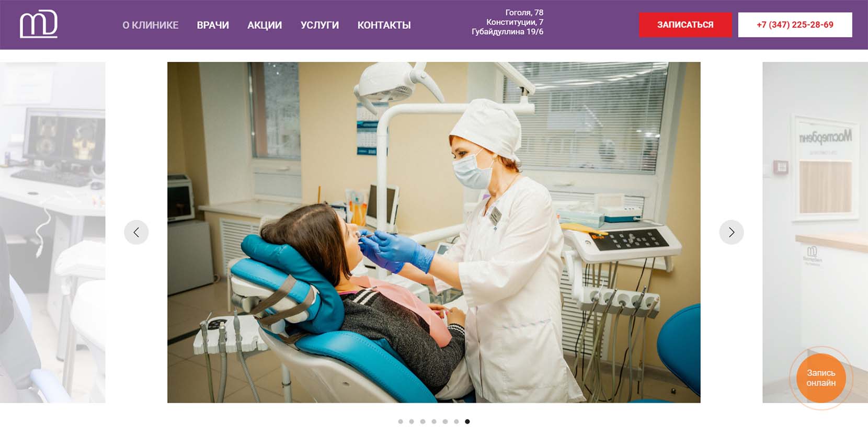
Task: Navigate to КОНТАКТЫ
Action: [x=384, y=25]
